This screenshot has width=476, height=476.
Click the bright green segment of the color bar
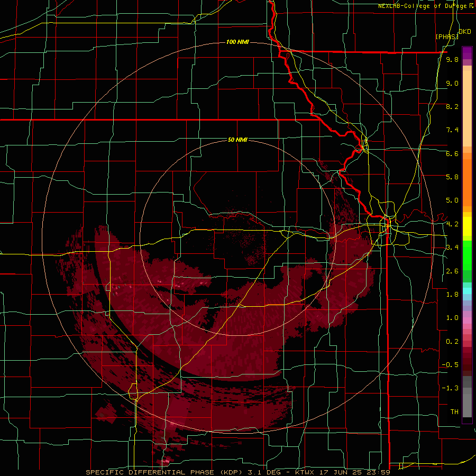pos(467,257)
